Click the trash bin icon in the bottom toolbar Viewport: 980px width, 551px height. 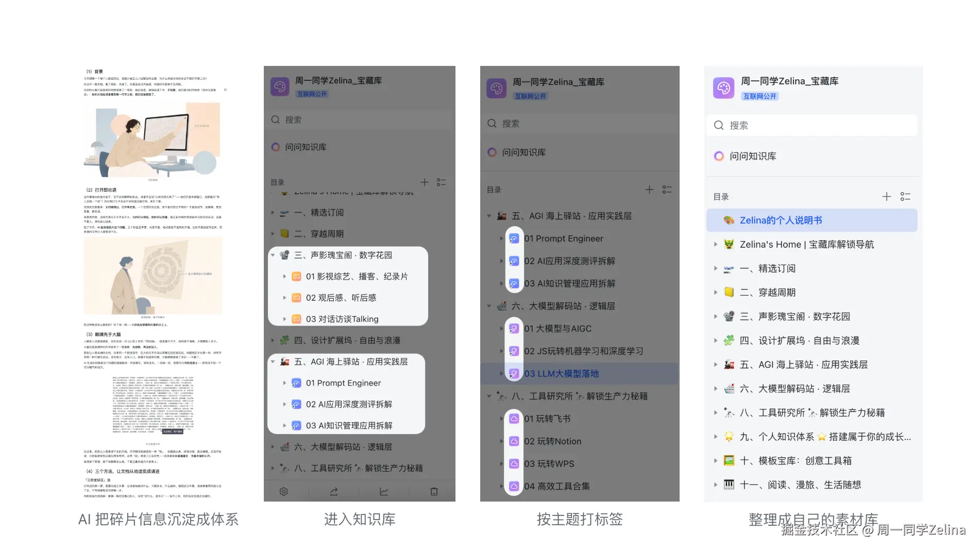434,491
